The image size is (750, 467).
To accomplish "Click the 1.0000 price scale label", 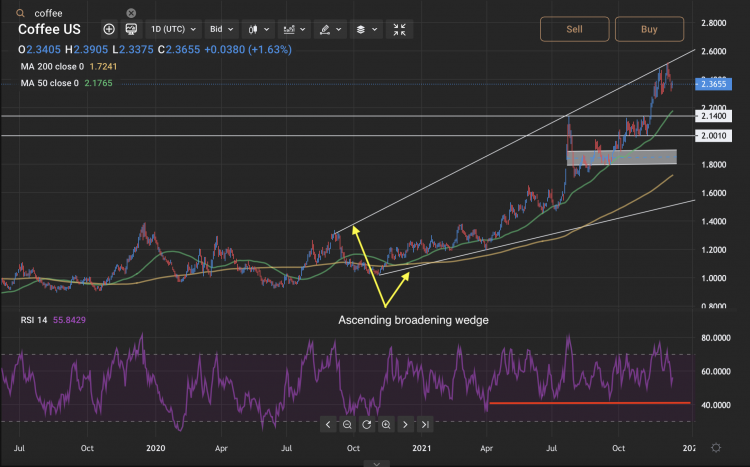I will pos(713,278).
